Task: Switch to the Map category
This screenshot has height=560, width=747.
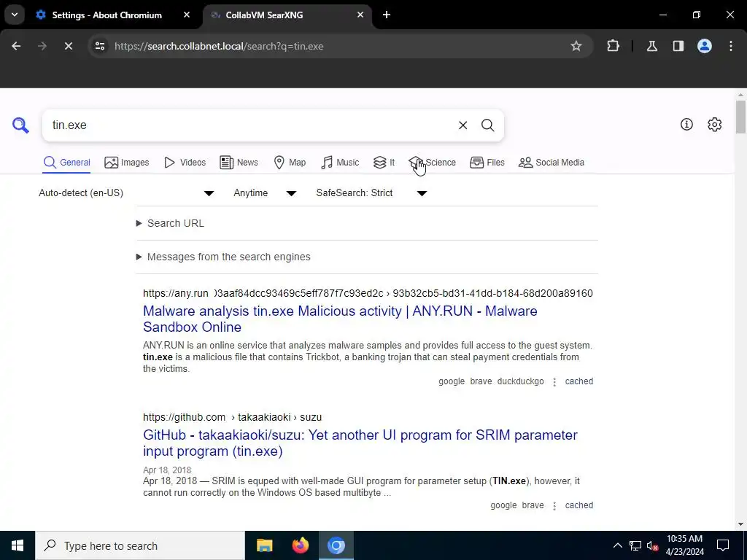Action: 290,163
